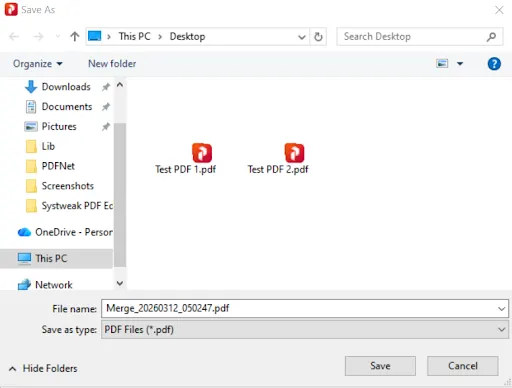Click the pin icon next to Pictures
The image size is (512, 388).
[x=106, y=127]
